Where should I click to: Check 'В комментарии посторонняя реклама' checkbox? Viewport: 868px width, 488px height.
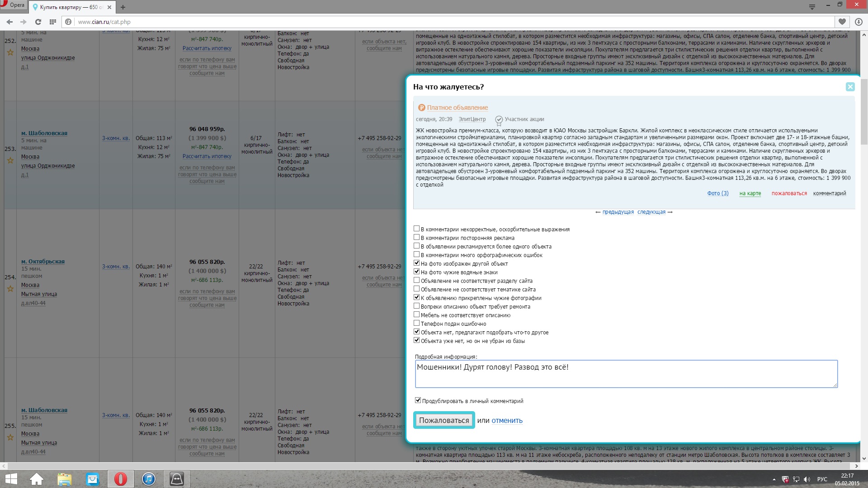pos(417,238)
